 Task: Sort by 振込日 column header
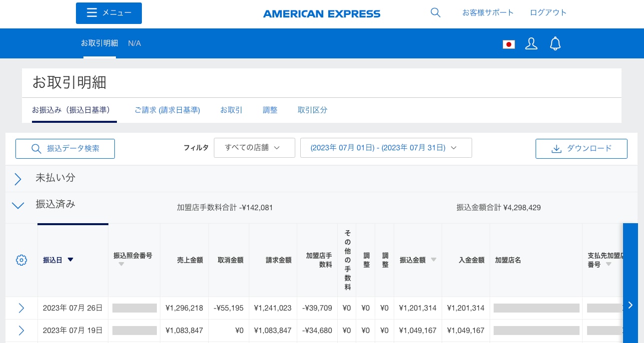(58, 260)
